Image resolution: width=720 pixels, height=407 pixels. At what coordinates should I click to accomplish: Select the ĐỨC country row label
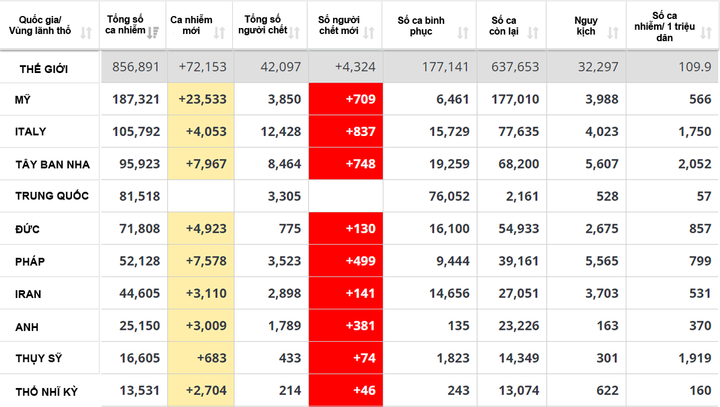pyautogui.click(x=27, y=229)
